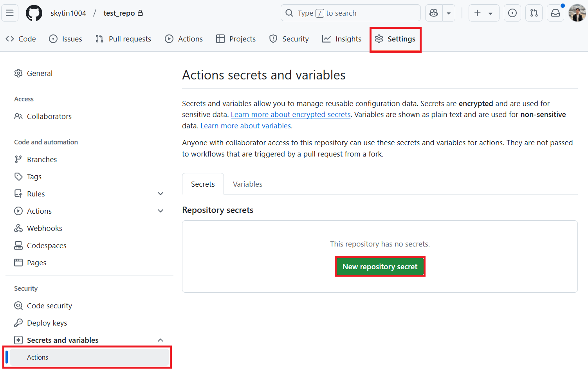Open the GitHub Copilot icon
The image size is (588, 369).
click(x=433, y=13)
